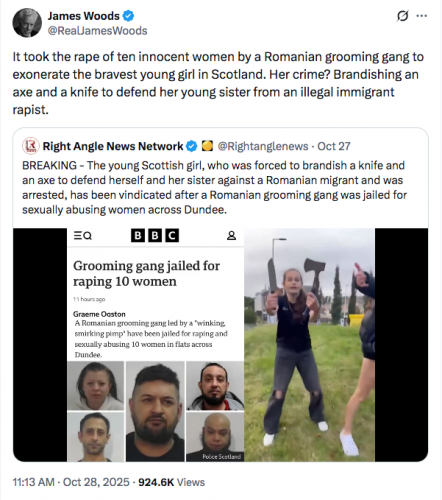The image size is (442, 500).
Task: Click the Right Angle News Network avatar
Action: [x=31, y=146]
